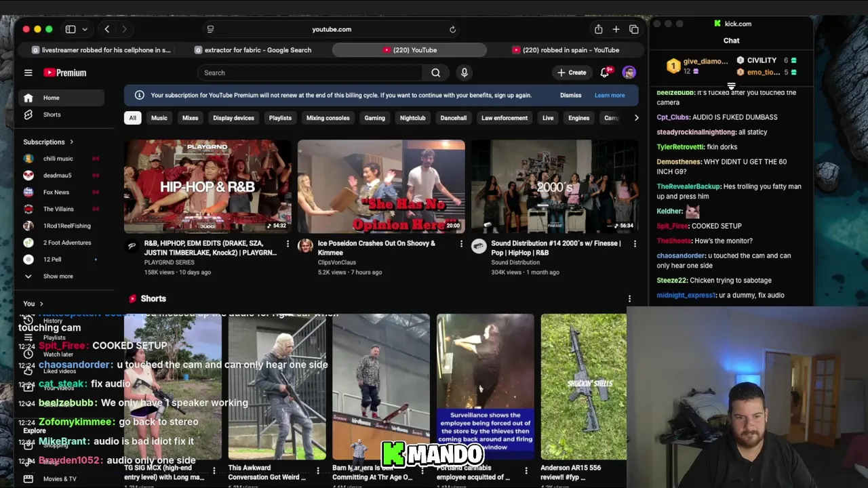Open 1Rod1ReelFishing subscription
868x488 pixels.
(62, 226)
